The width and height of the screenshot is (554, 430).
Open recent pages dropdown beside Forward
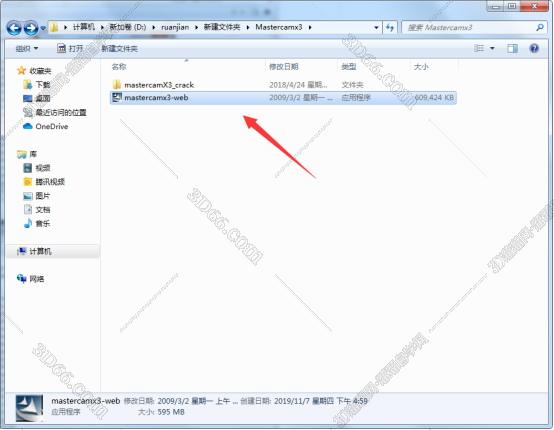pos(43,28)
